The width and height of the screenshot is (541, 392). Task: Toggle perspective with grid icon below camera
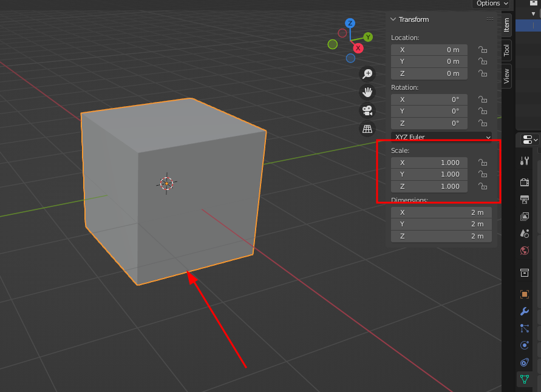pyautogui.click(x=367, y=129)
